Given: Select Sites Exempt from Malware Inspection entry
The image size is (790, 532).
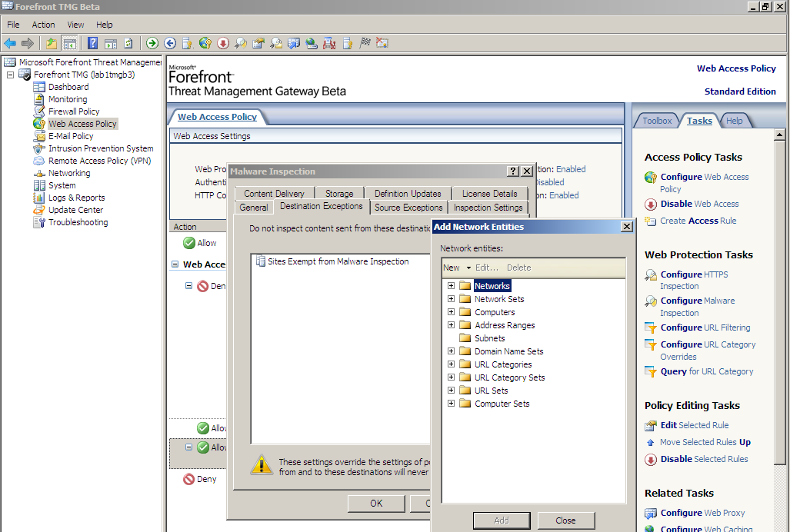Looking at the screenshot, I should click(332, 261).
